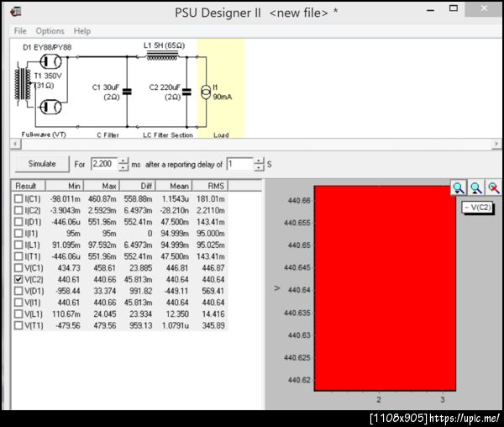Click the yellow Load section of schematic
504x427 pixels.
[x=221, y=88]
